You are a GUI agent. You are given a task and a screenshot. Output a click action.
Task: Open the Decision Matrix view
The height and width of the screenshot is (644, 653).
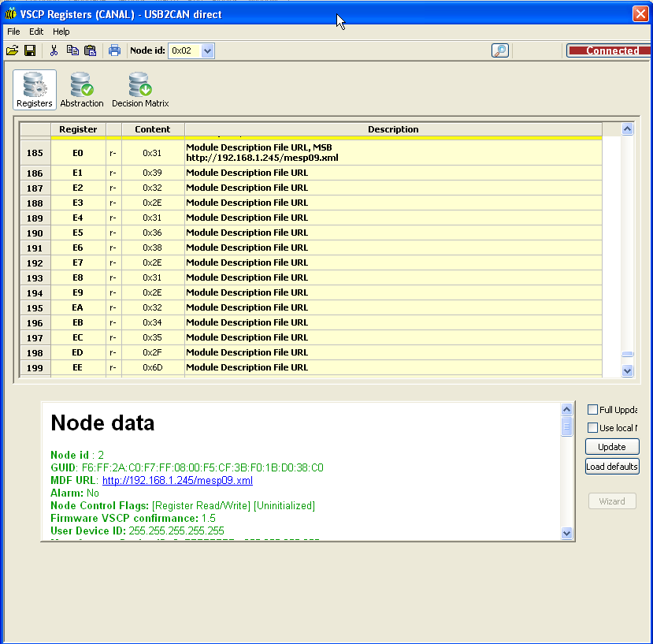[x=140, y=90]
